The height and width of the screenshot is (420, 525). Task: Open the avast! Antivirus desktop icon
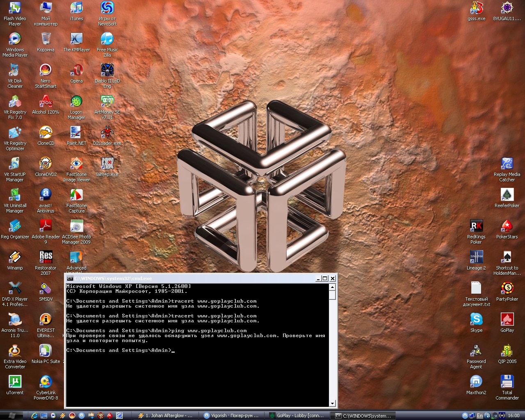point(46,195)
